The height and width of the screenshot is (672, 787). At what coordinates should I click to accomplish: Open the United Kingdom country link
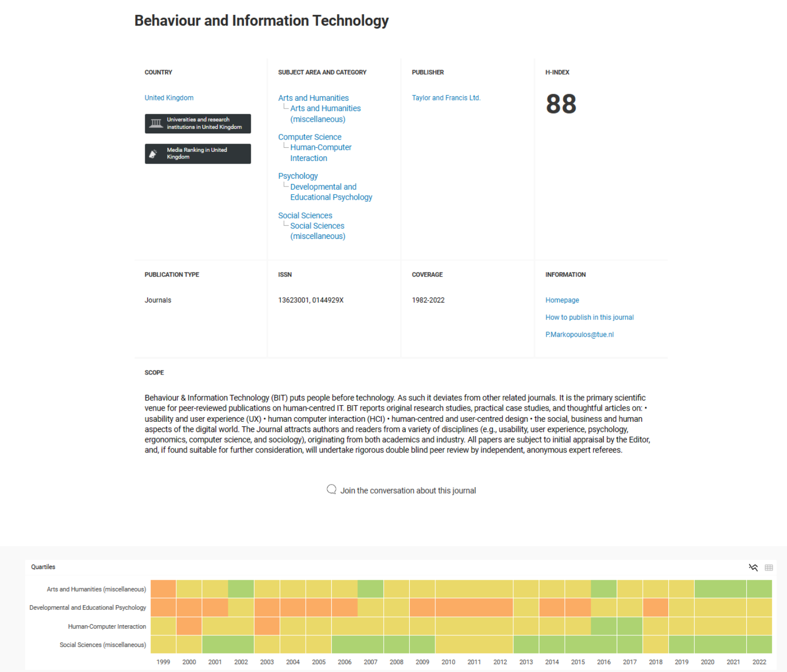169,97
